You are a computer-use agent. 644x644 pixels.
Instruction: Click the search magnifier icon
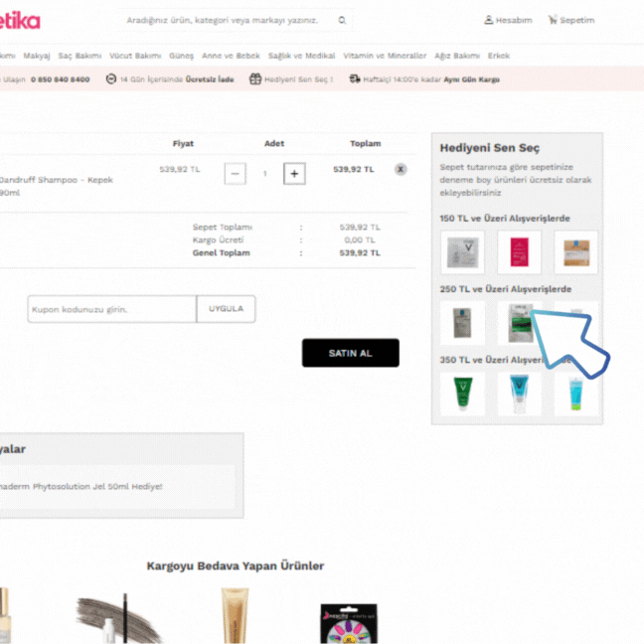point(342,20)
